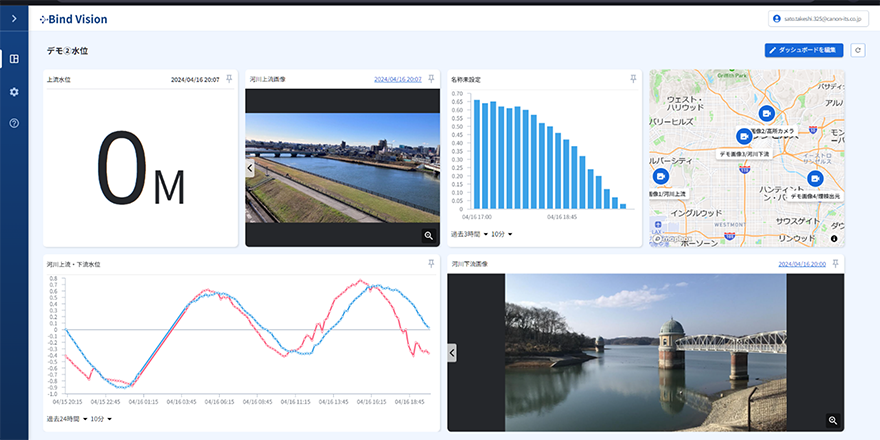The image size is (880, 440).
Task: Click the map info icon
Action: [833, 238]
